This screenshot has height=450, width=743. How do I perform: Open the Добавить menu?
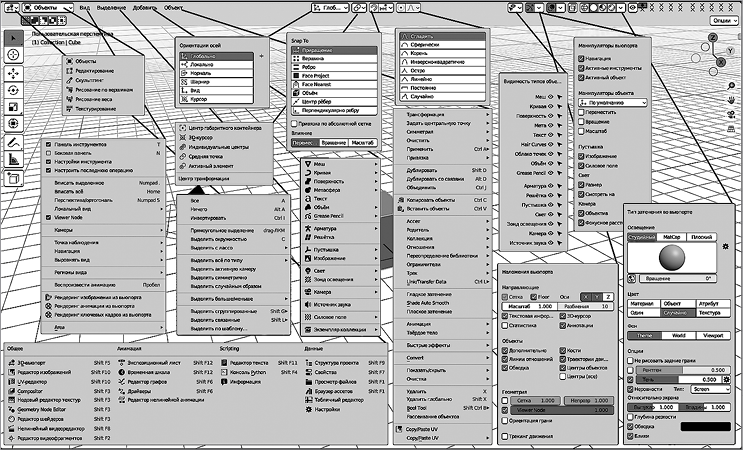click(143, 7)
